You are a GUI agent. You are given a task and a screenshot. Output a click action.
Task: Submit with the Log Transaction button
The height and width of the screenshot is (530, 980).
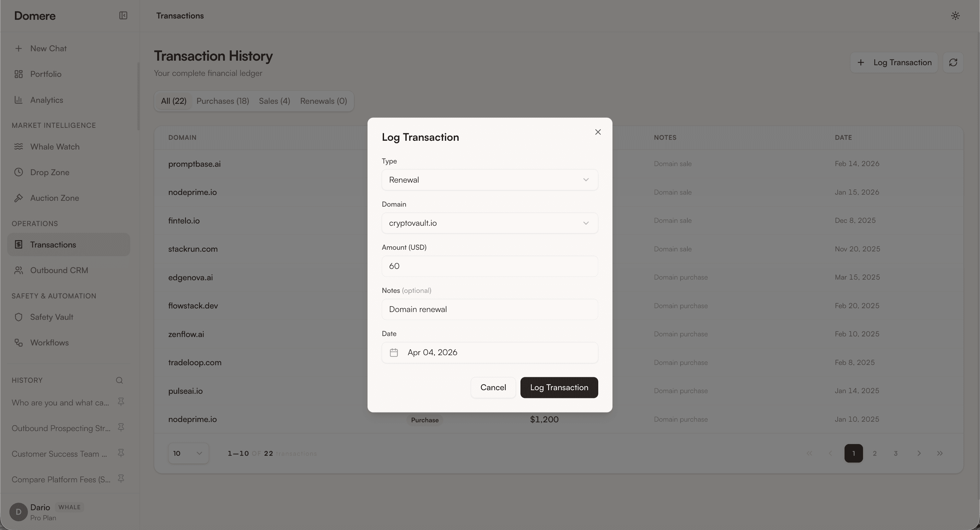click(x=558, y=387)
